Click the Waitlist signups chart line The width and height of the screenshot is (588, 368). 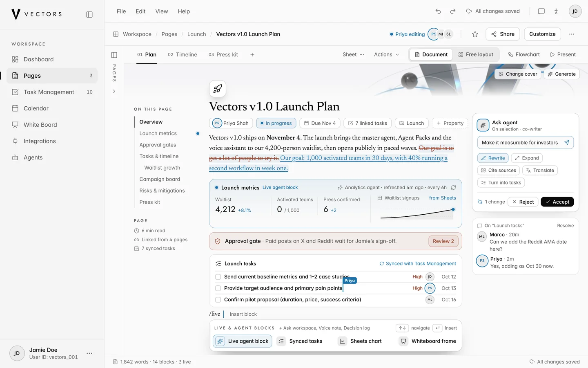tap(417, 214)
